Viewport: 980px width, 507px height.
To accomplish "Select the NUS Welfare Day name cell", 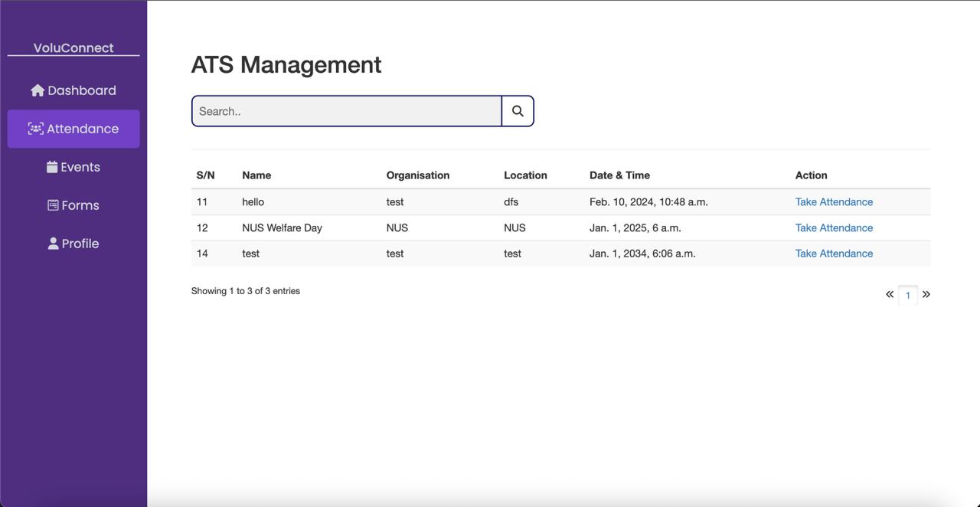I will [x=282, y=228].
